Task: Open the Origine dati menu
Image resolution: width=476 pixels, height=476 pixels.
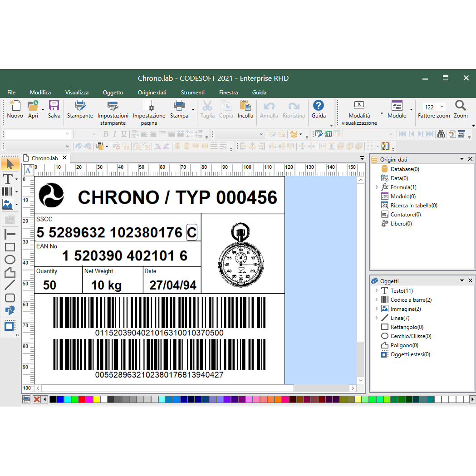Action: pyautogui.click(x=152, y=93)
